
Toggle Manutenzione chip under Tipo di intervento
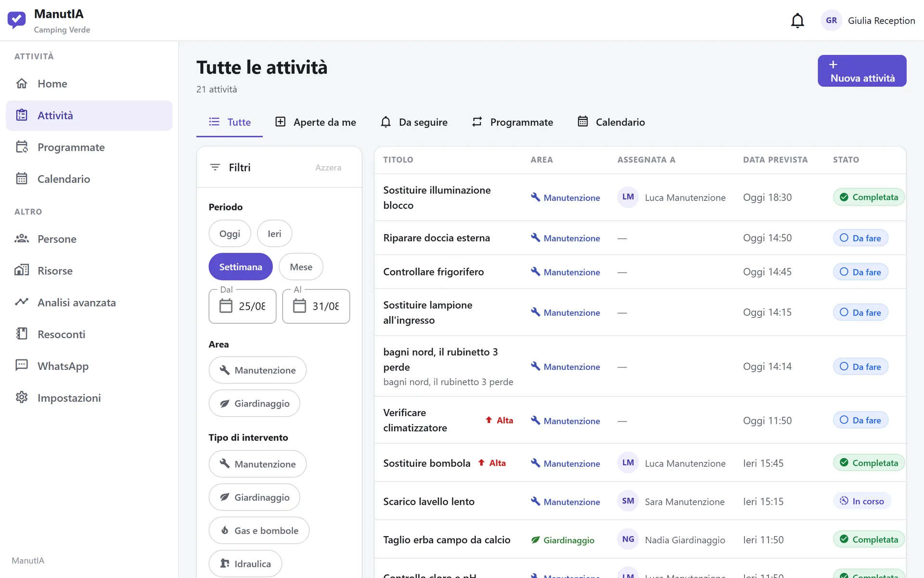257,464
